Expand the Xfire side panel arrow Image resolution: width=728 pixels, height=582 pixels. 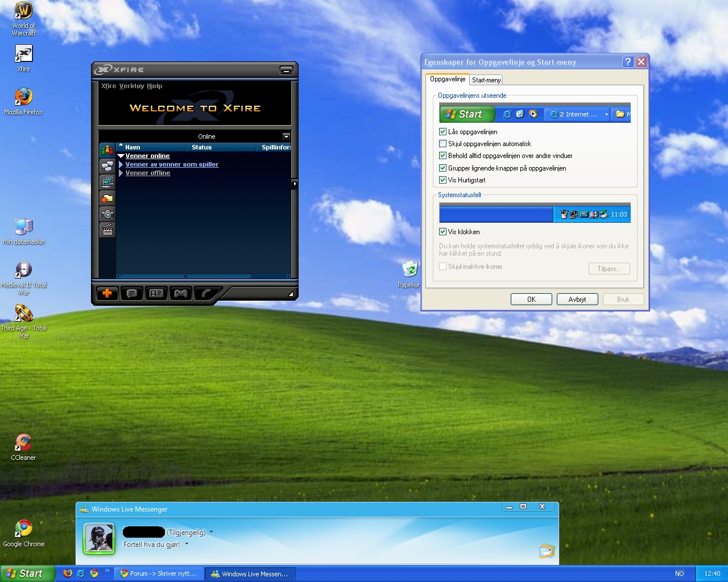[x=295, y=184]
